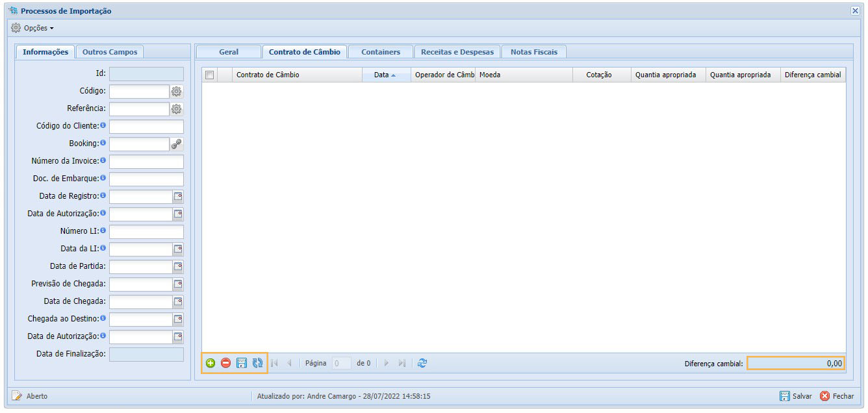Go to next page in pager
The image size is (868, 413).
(387, 364)
